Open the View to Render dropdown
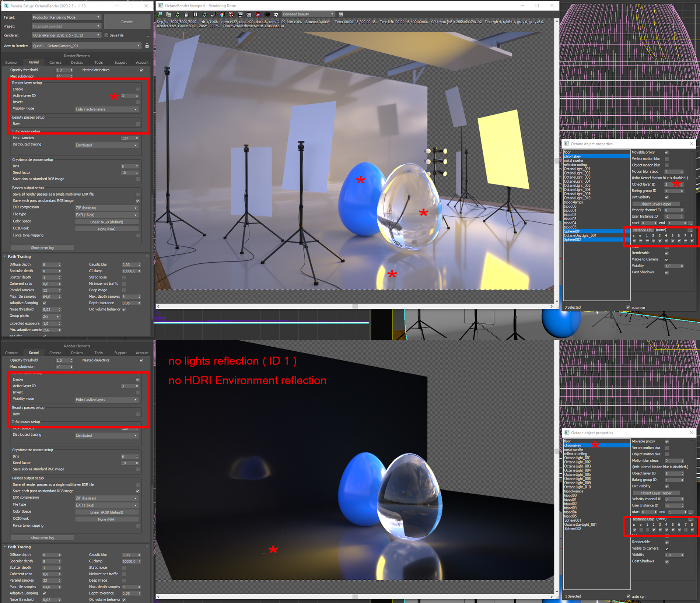This screenshot has width=700, height=603. (x=86, y=46)
